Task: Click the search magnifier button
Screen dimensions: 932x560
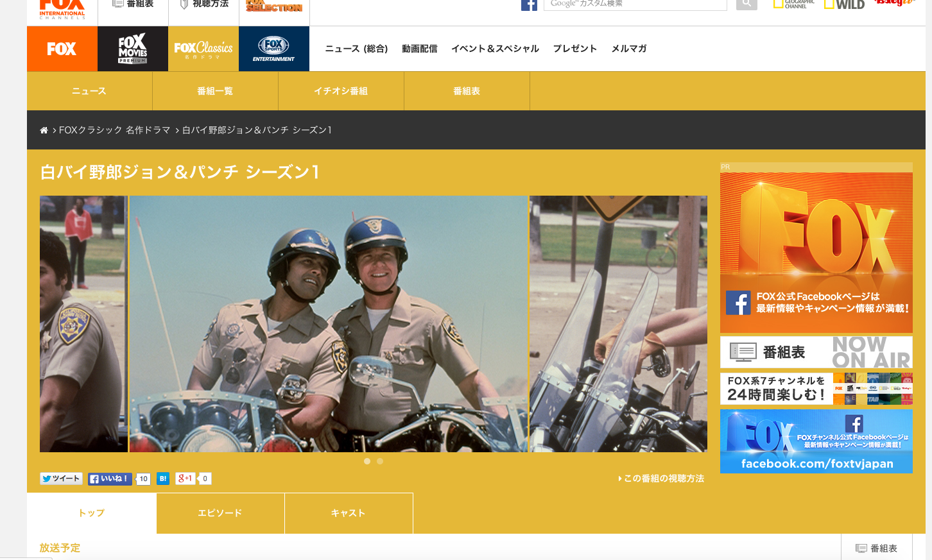Action: tap(746, 4)
